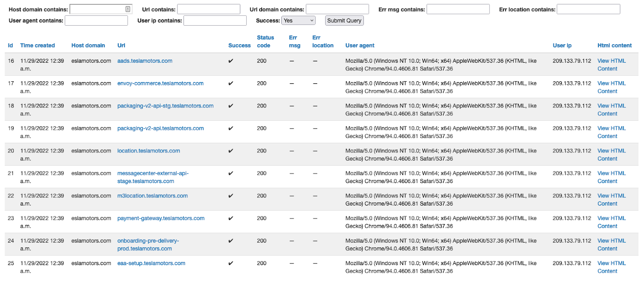Open the payment-gateway.teslamotors.com URL link
This screenshot has height=286, width=644.
[161, 218]
